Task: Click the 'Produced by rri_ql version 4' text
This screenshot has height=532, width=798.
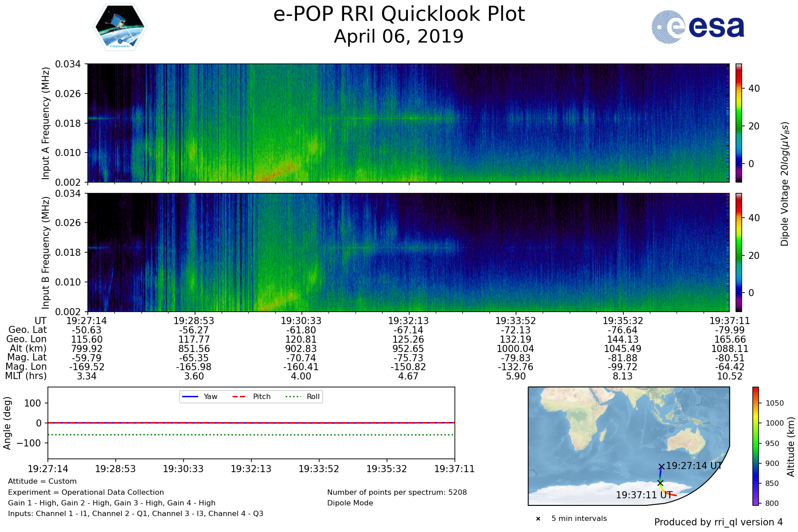Action: [718, 522]
